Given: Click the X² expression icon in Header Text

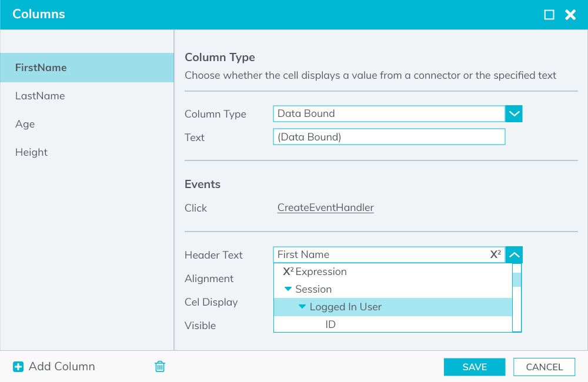Looking at the screenshot, I should click(x=496, y=254).
